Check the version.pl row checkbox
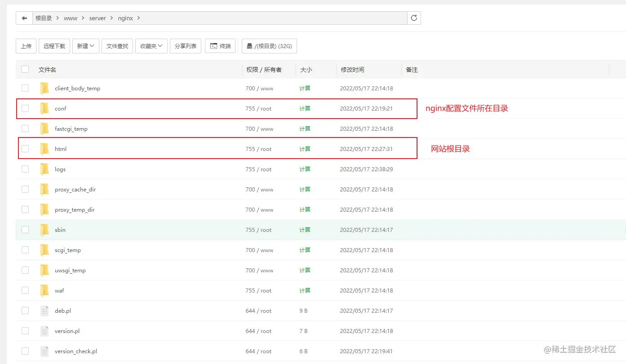The width and height of the screenshot is (626, 364). [25, 331]
